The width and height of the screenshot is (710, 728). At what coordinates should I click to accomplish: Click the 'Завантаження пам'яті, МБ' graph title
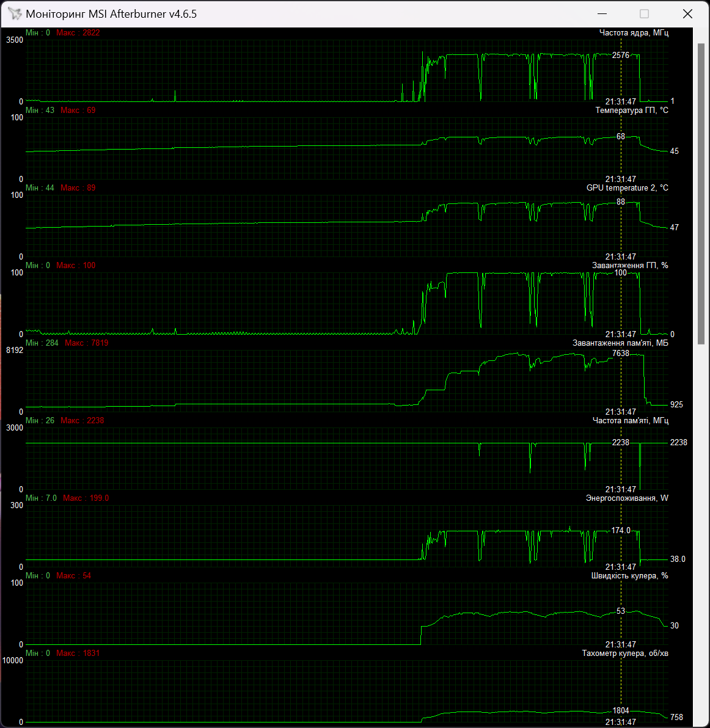point(620,343)
